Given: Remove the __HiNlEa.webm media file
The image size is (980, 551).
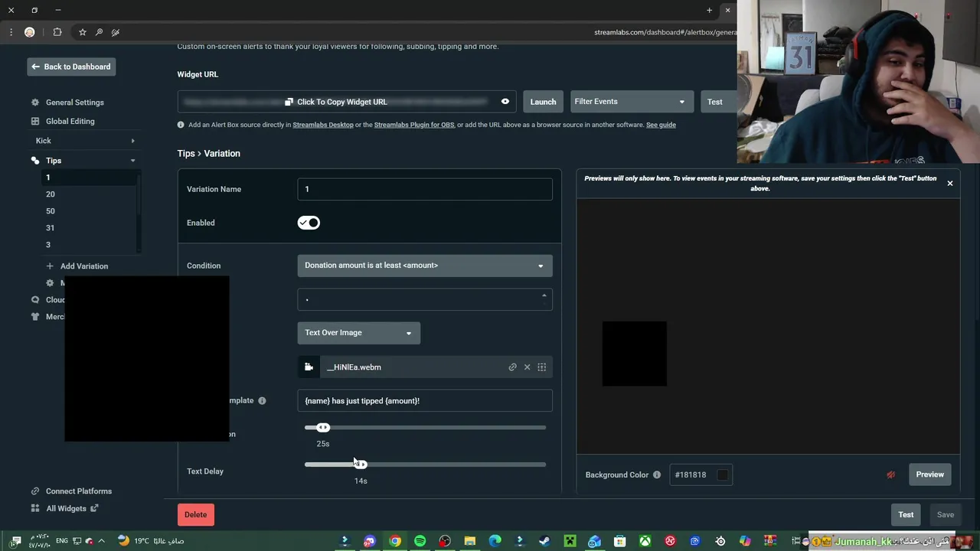Looking at the screenshot, I should 527,367.
